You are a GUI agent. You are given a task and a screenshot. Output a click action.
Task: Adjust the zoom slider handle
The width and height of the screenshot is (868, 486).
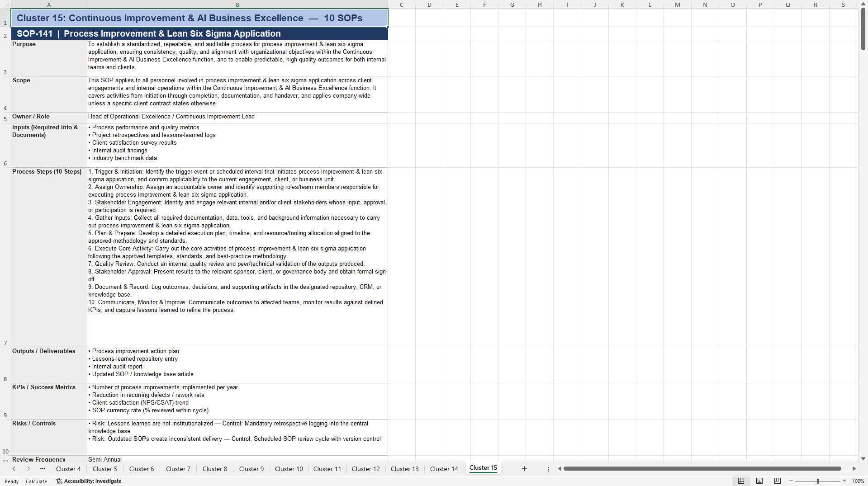[x=818, y=481]
